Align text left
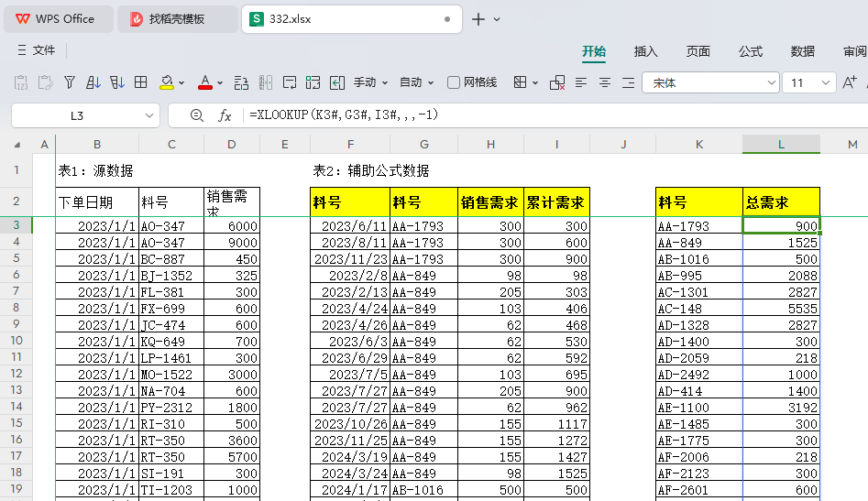Image resolution: width=868 pixels, height=501 pixels. coord(581,83)
